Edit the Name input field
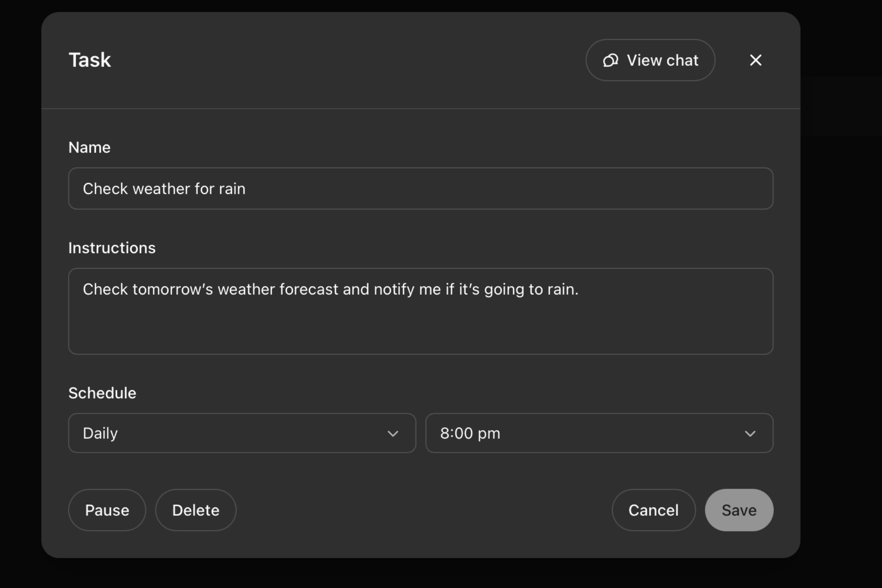The width and height of the screenshot is (882, 588). pos(421,188)
